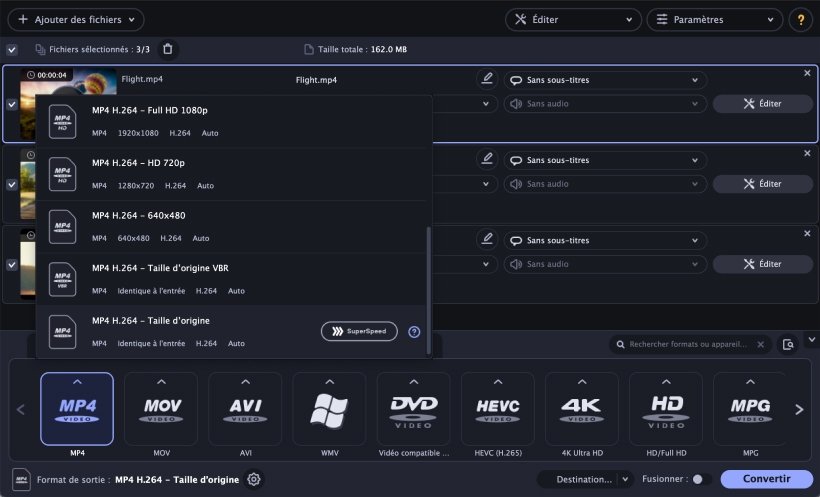The height and width of the screenshot is (497, 820).
Task: Select preset MP4 H.264 – Taille d'origine VBR
Action: point(231,279)
